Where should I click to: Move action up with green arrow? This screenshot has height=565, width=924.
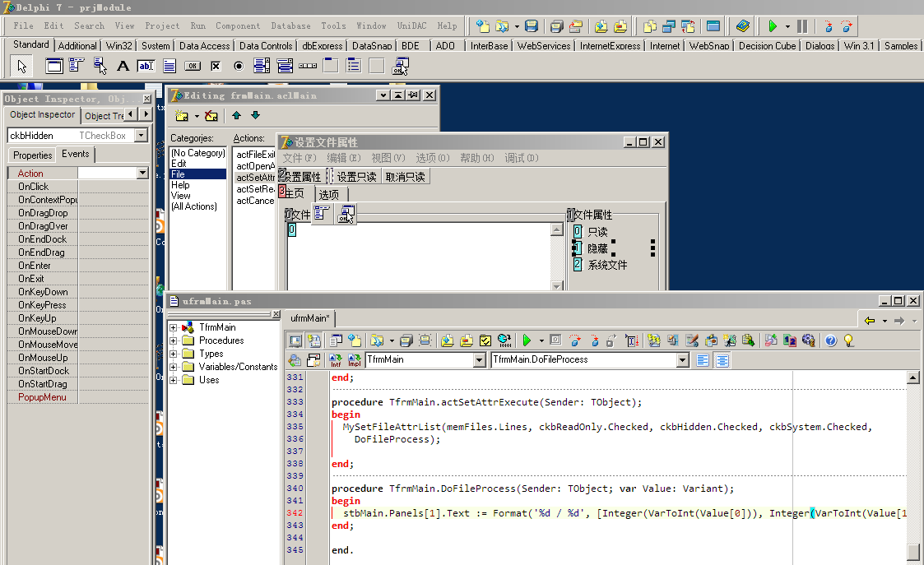point(236,115)
